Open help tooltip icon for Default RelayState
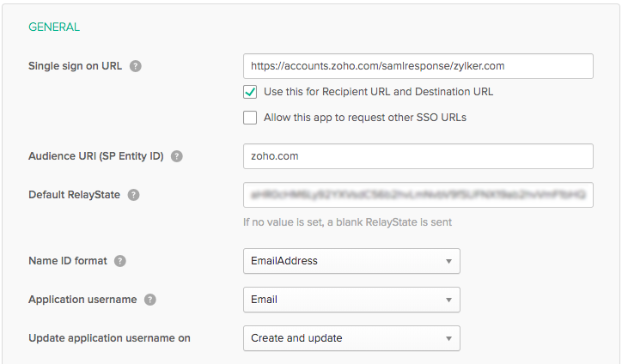The width and height of the screenshot is (622, 364). (133, 195)
